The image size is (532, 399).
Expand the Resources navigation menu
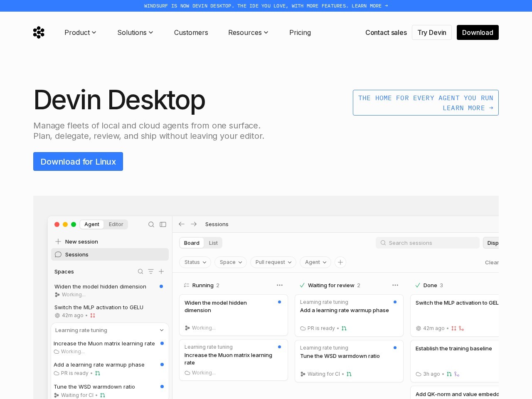pos(248,32)
